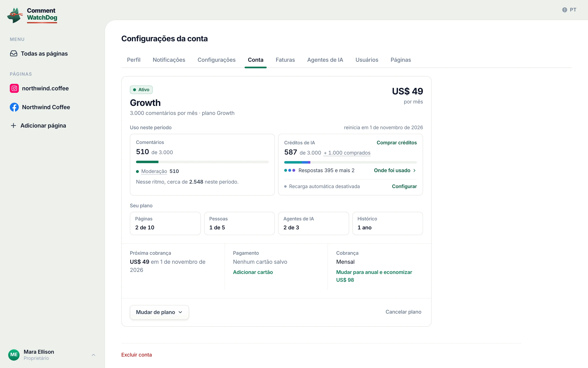588x368 pixels.
Task: Click the Histórico 1 ano card
Action: [388, 223]
